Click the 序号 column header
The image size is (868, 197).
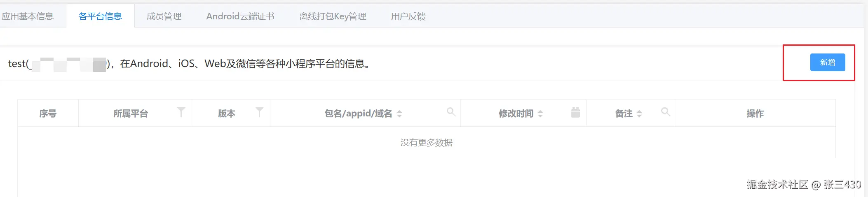(x=48, y=114)
